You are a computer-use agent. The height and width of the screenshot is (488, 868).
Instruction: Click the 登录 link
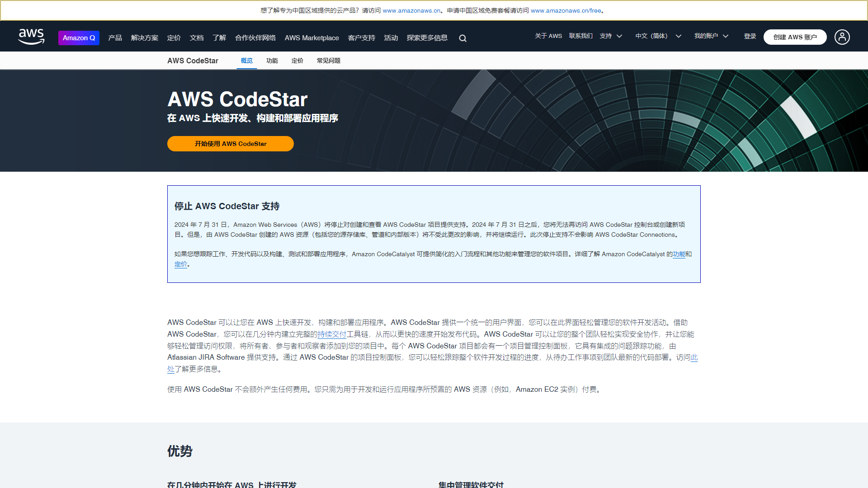tap(750, 36)
